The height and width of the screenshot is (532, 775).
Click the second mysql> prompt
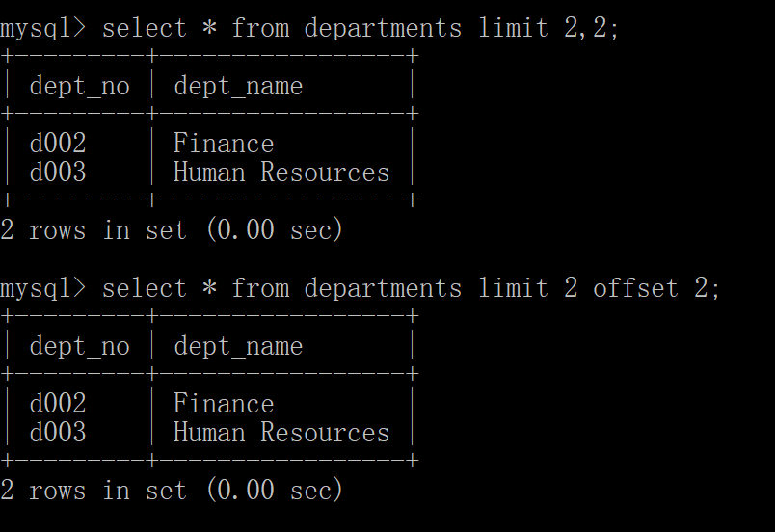coord(43,288)
